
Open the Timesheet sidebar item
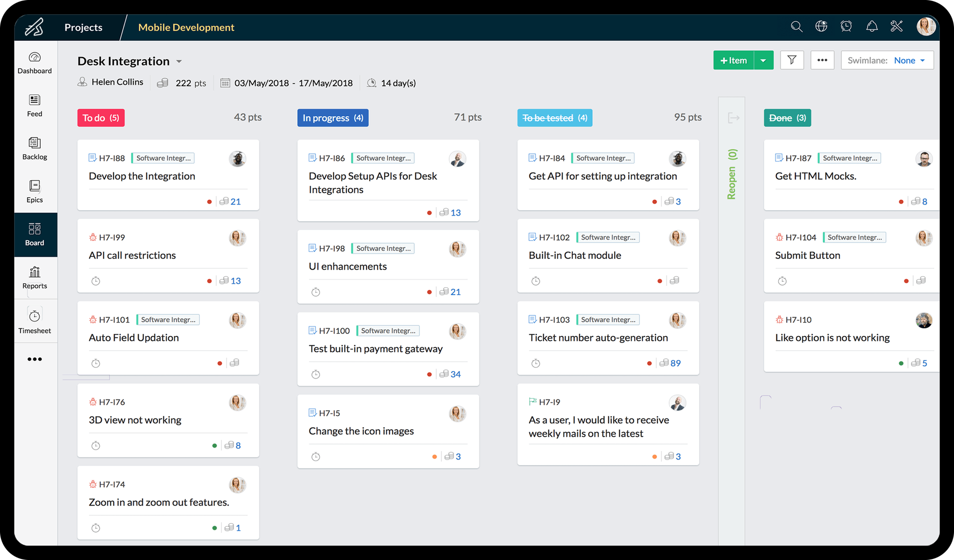coord(35,321)
